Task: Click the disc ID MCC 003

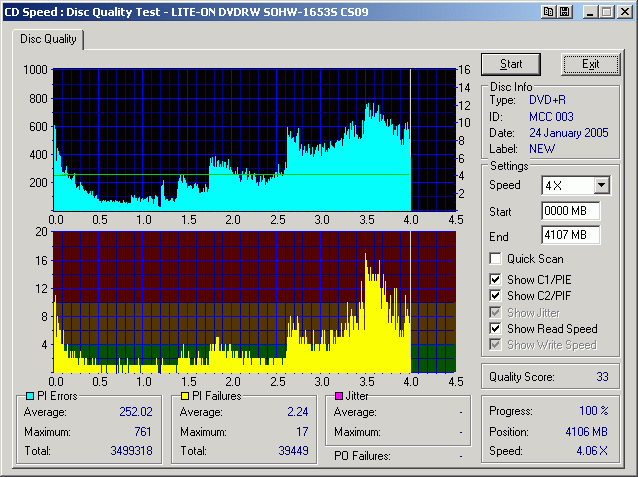Action: click(x=551, y=117)
